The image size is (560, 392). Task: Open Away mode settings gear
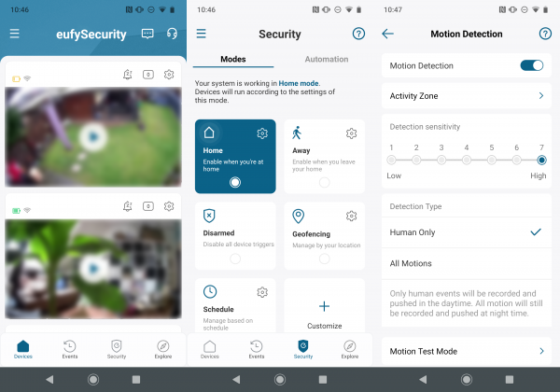click(x=352, y=133)
